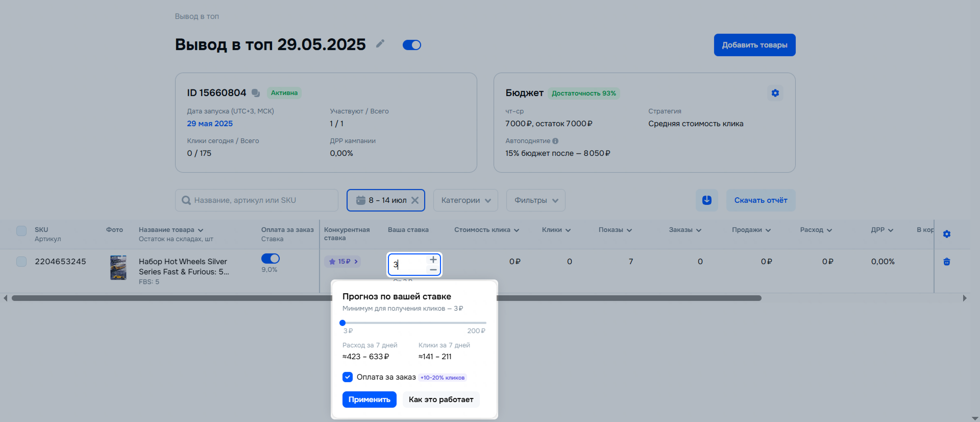980x422 pixels.
Task: Click the Автоподнятие info icon
Action: pos(555,141)
